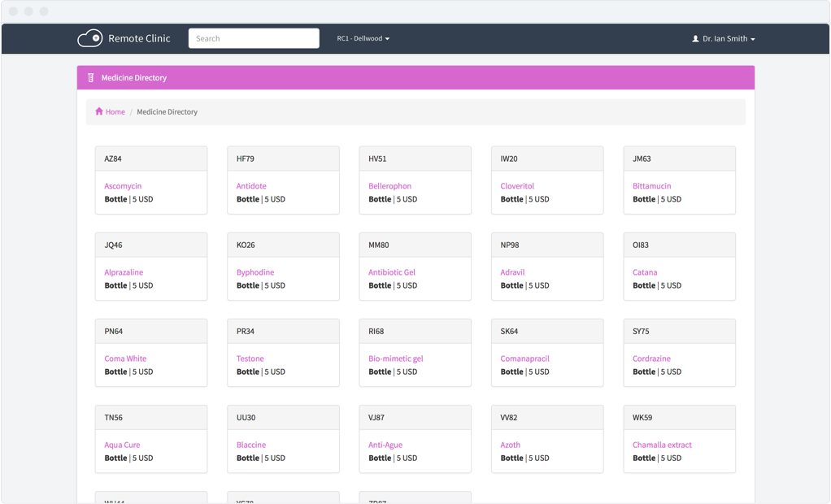Click the Remote Clinic brand text

[x=139, y=38]
